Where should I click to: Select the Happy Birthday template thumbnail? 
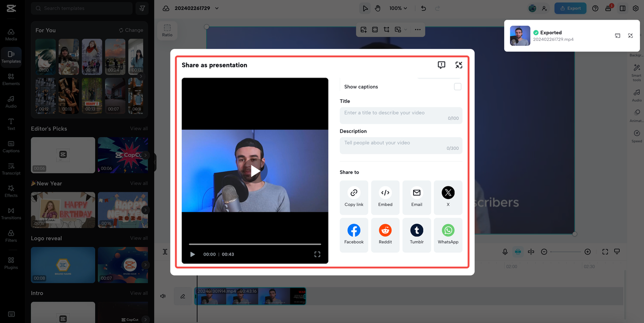point(63,210)
